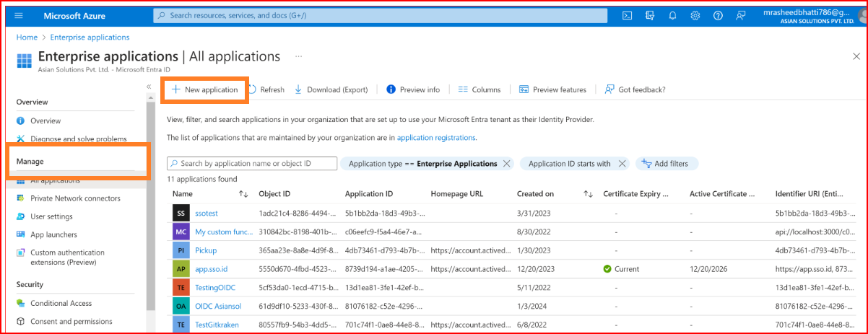
Task: Remove the Application ID starts with filter
Action: pyautogui.click(x=622, y=164)
